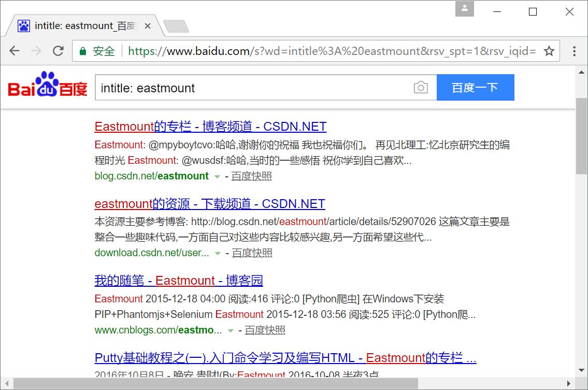Click the horizontal scrollbar right arrow
Screen dimensions: 588x390
[569, 384]
